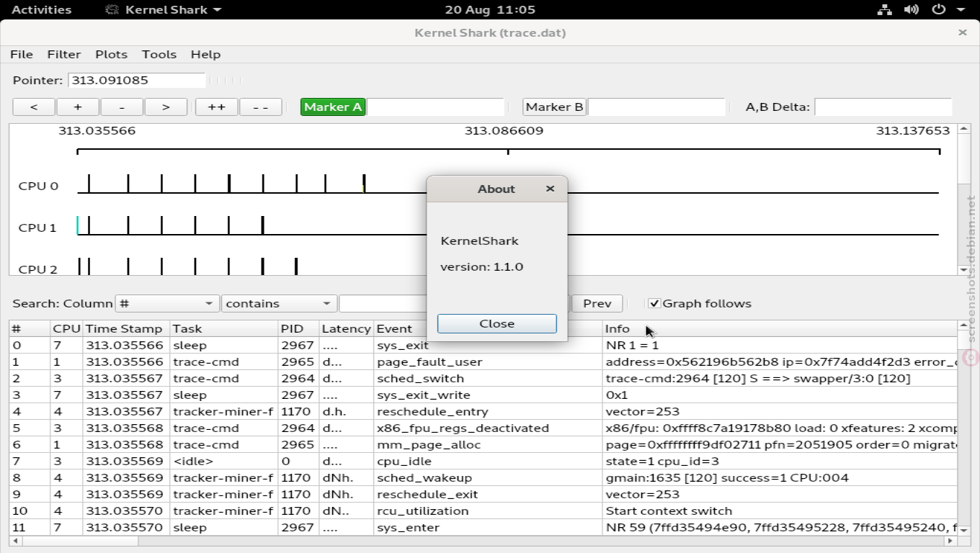Click the Marker B value field
The height and width of the screenshot is (553, 980).
(x=656, y=107)
